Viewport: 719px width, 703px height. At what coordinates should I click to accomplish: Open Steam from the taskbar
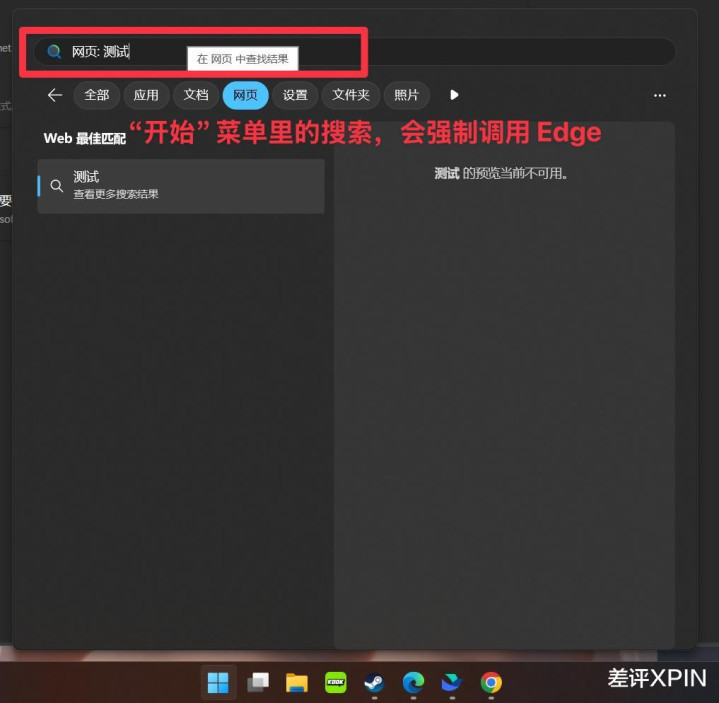[375, 683]
